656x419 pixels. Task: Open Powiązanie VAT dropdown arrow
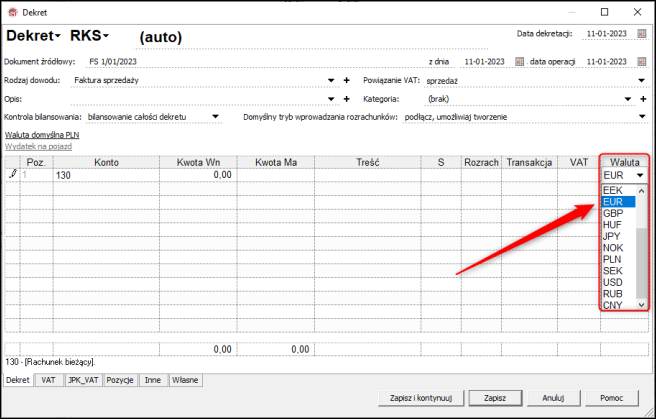(642, 80)
